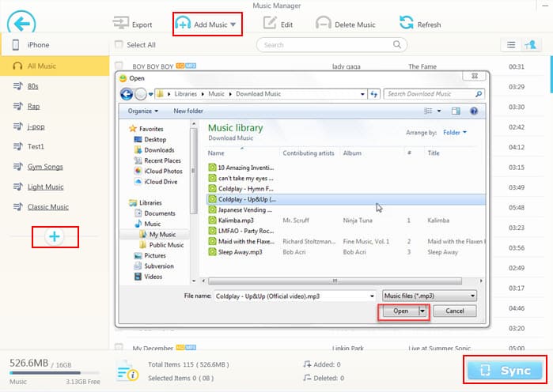Open the j-pop playlist
This screenshot has width=553, height=392.
click(36, 126)
